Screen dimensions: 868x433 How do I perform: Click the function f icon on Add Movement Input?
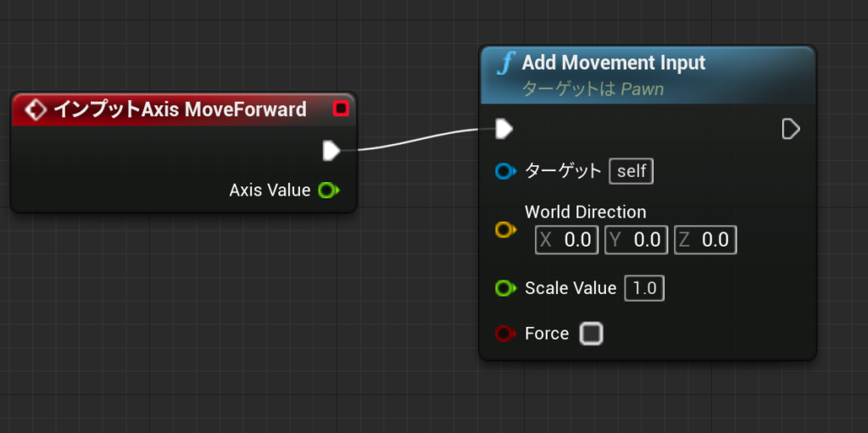505,63
